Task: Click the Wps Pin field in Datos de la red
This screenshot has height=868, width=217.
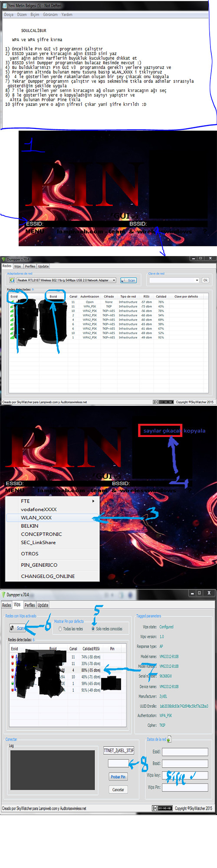Action: 185,787
